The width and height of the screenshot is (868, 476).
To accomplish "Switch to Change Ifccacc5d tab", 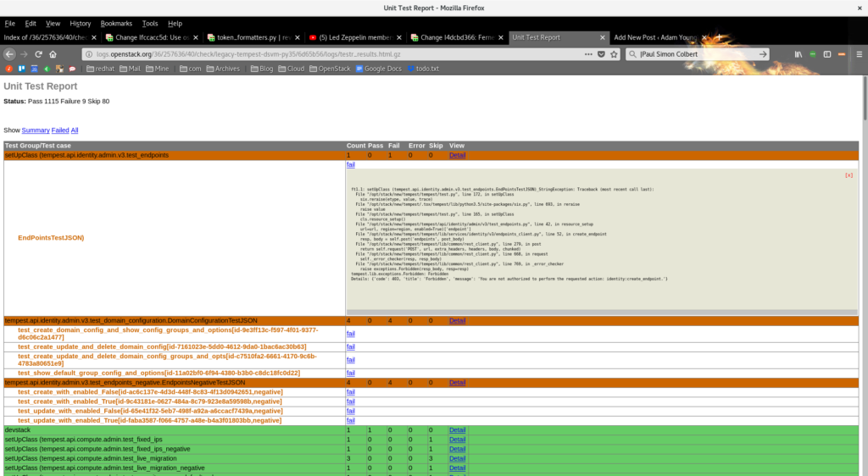I will click(152, 37).
